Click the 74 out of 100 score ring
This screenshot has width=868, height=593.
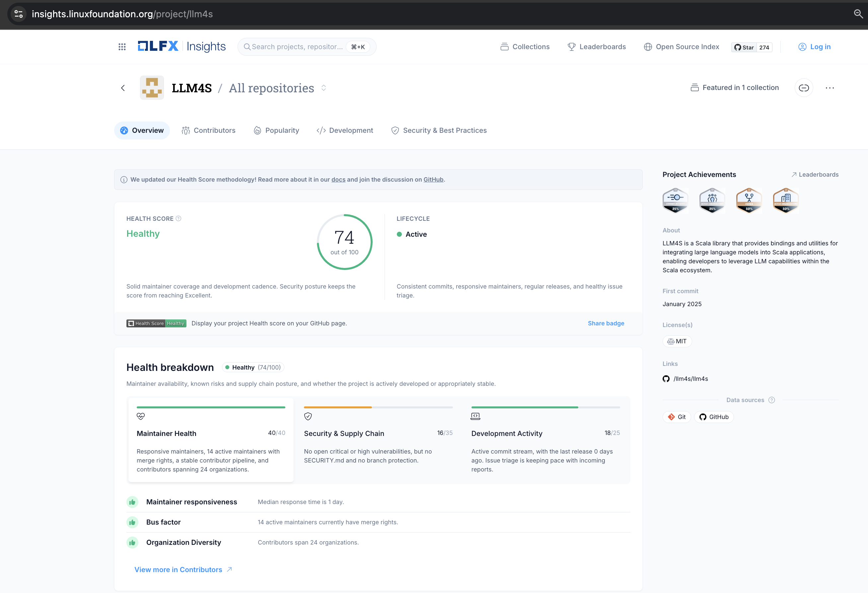click(x=344, y=242)
